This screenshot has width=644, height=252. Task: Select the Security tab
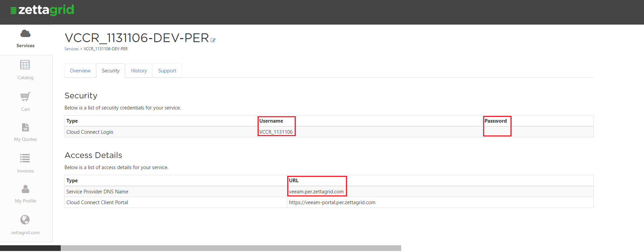(x=111, y=71)
